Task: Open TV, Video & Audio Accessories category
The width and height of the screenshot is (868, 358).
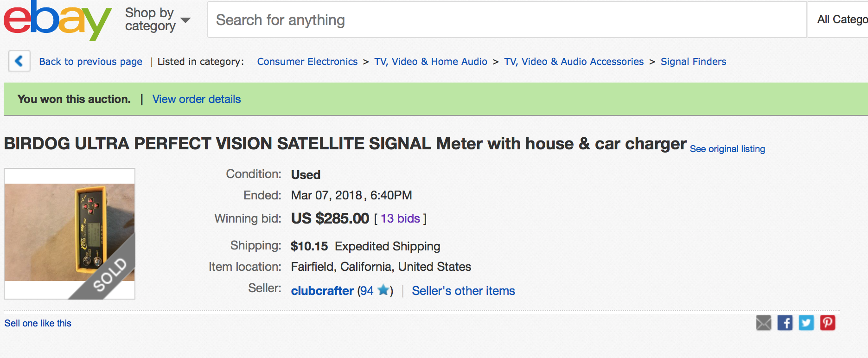Action: [574, 62]
